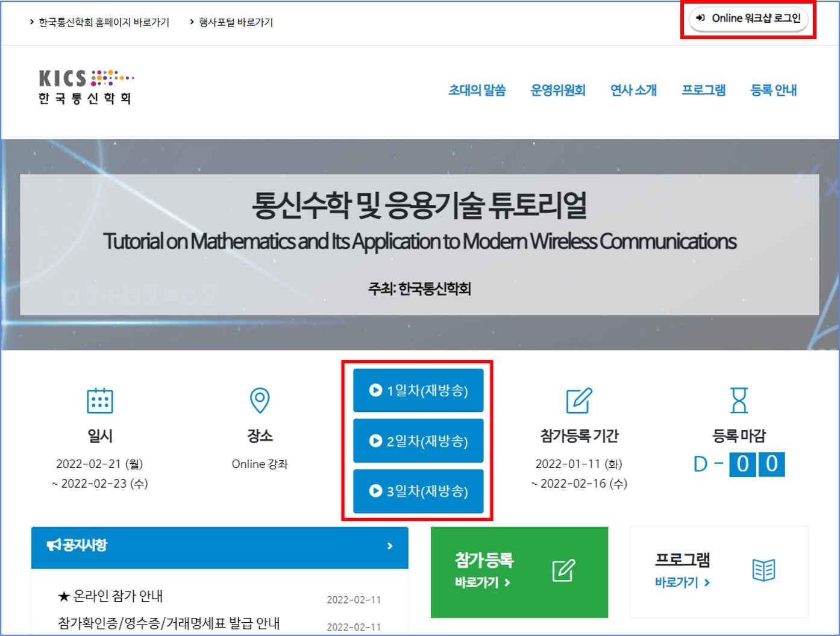This screenshot has width=840, height=636.
Task: Go to 등록 안내 menu item
Action: click(773, 90)
